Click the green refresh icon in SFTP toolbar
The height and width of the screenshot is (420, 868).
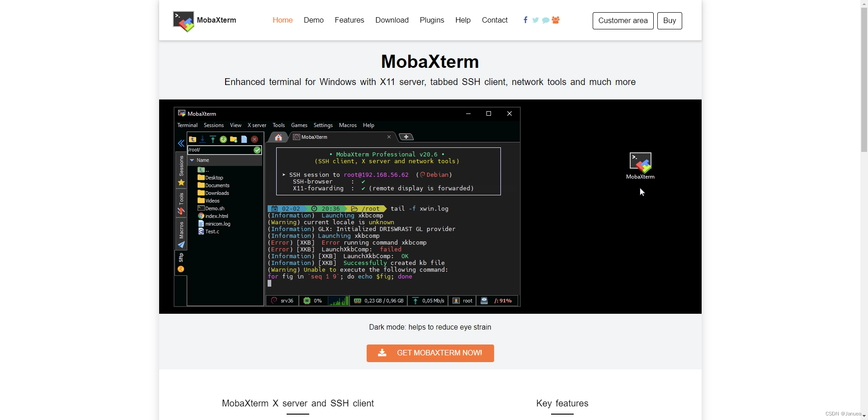pyautogui.click(x=223, y=139)
